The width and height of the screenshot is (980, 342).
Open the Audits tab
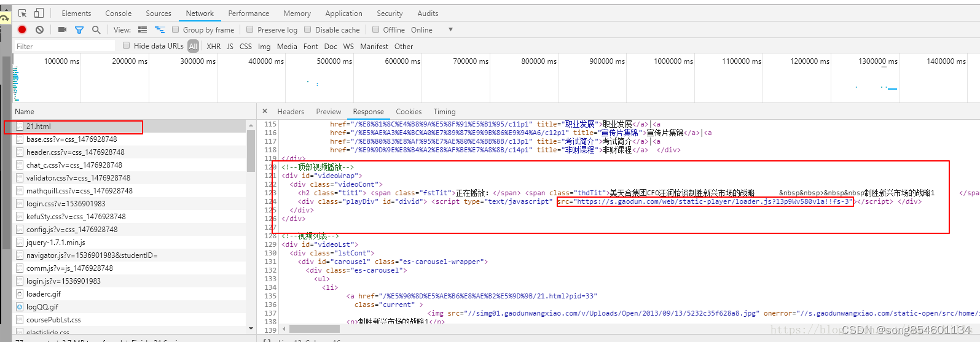pos(428,13)
